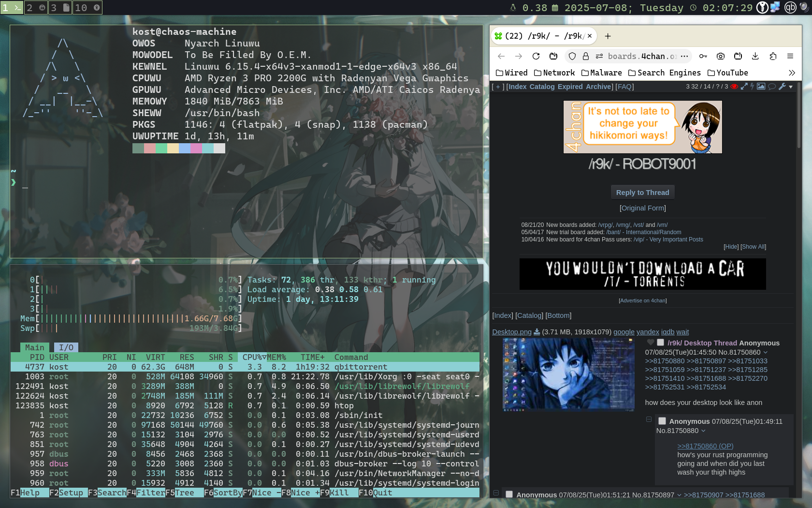
Task: Click the browser forward arrow
Action: 519,56
